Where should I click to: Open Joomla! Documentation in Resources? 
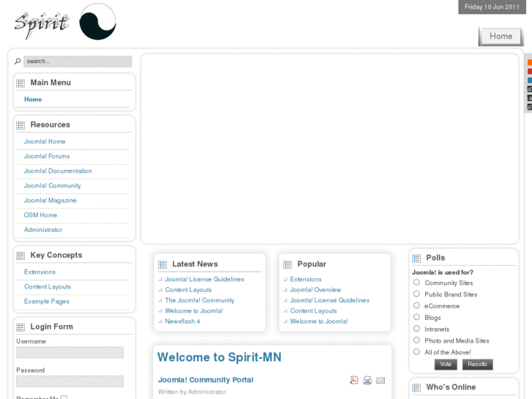[x=58, y=171]
